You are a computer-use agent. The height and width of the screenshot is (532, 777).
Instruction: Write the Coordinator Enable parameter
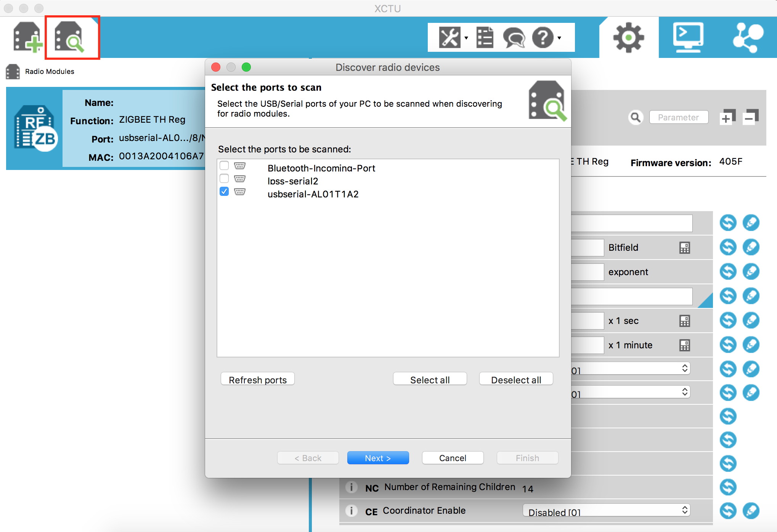pos(751,511)
